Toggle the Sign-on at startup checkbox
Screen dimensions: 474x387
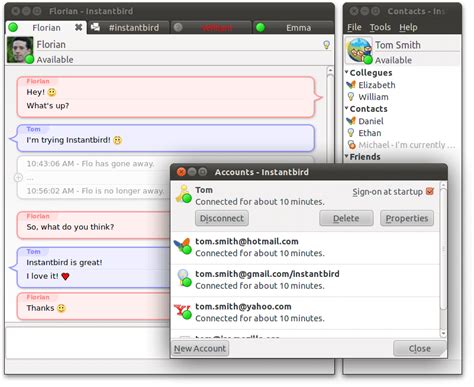(430, 191)
